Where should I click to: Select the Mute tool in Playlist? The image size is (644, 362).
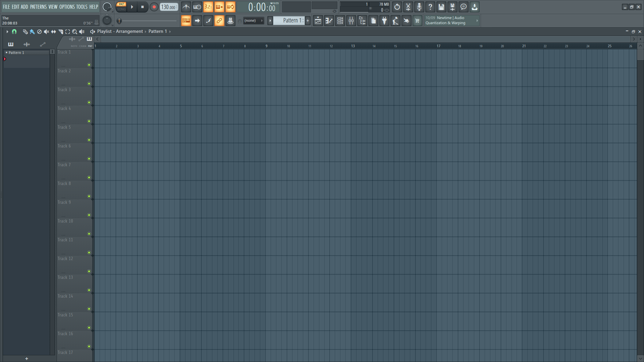click(x=46, y=32)
